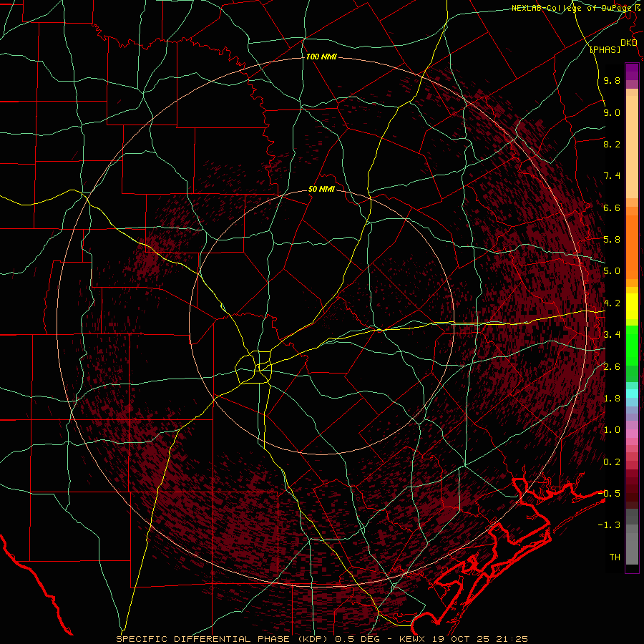Click the yellow segment of color bar
The width and height of the screenshot is (644, 644).
(632, 306)
